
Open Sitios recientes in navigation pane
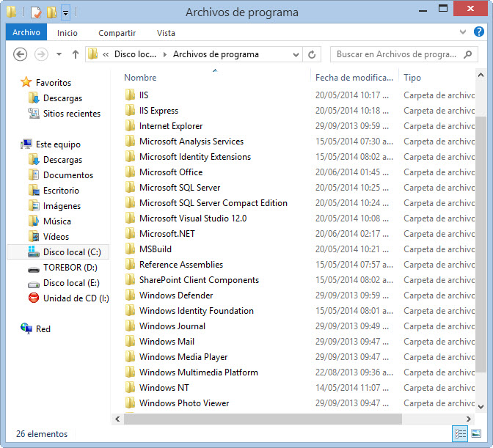tap(72, 114)
